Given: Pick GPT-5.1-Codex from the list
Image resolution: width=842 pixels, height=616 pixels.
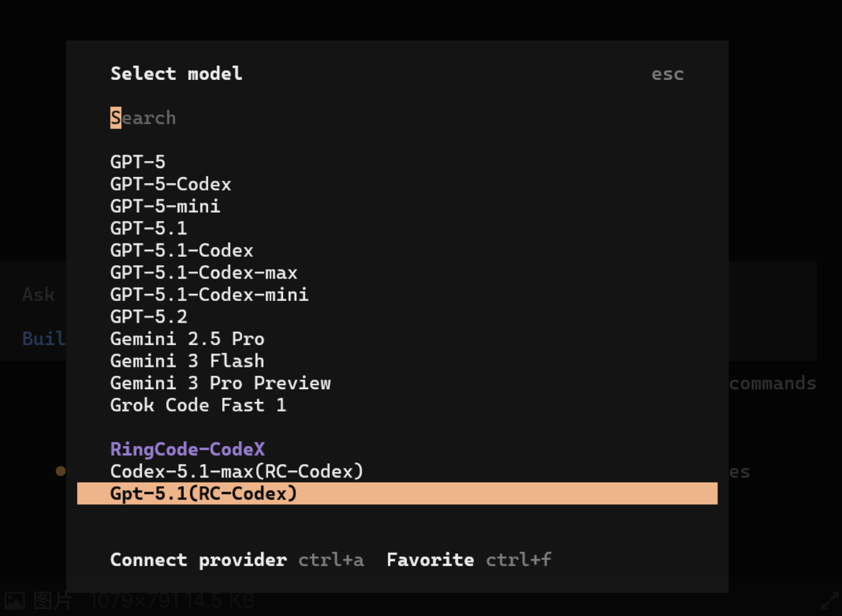Looking at the screenshot, I should click(x=181, y=250).
